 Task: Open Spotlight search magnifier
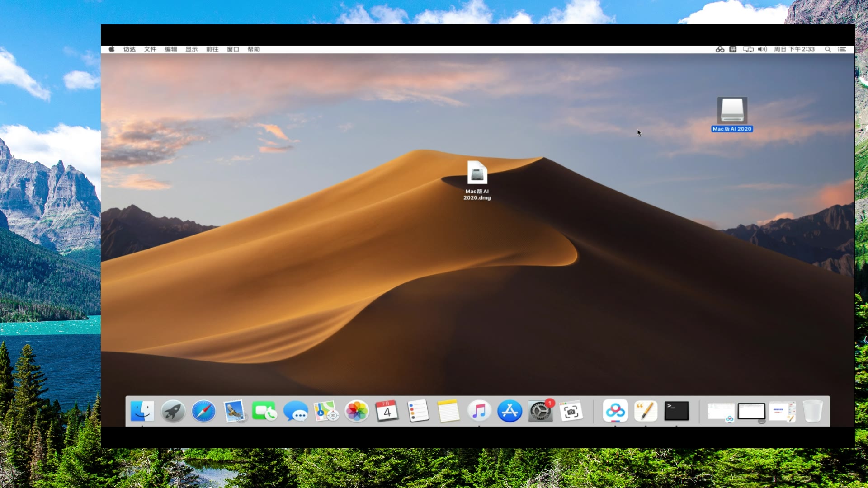pos(828,49)
